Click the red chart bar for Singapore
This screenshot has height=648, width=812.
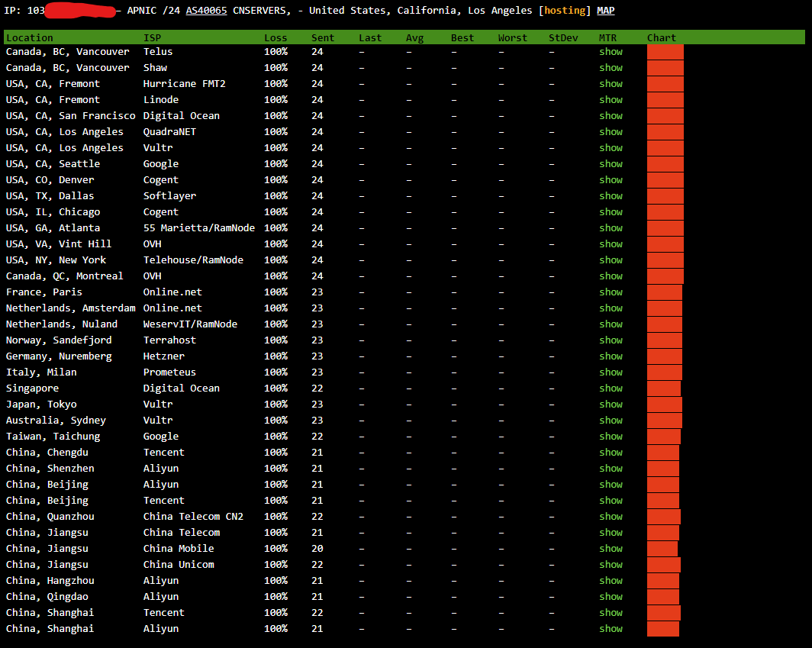pyautogui.click(x=663, y=388)
